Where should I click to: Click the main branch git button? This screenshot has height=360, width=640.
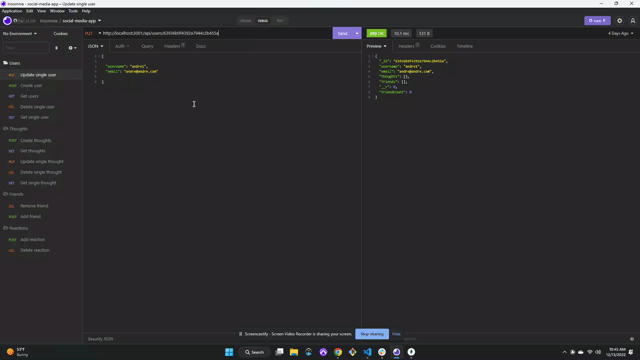pyautogui.click(x=597, y=20)
